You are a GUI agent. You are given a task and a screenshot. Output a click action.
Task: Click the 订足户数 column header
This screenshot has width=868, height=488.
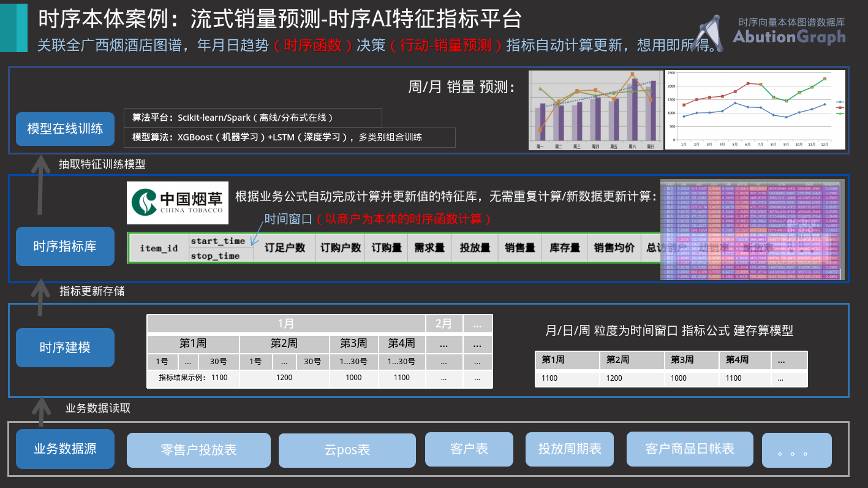pos(285,248)
